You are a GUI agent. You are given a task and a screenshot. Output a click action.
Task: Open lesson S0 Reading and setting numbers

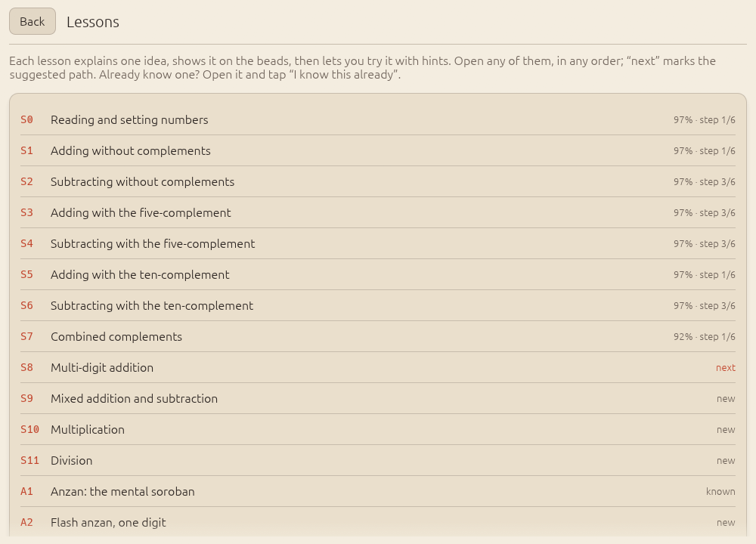pyautogui.click(x=377, y=120)
